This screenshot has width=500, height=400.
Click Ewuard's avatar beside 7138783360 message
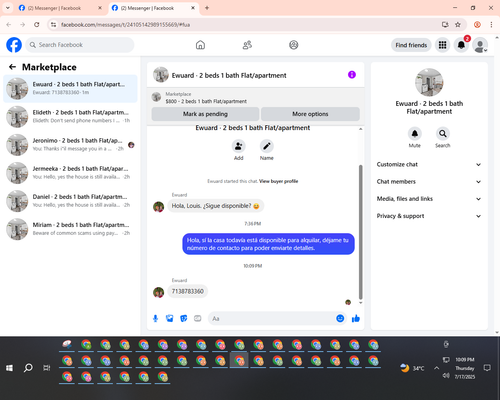tap(159, 292)
